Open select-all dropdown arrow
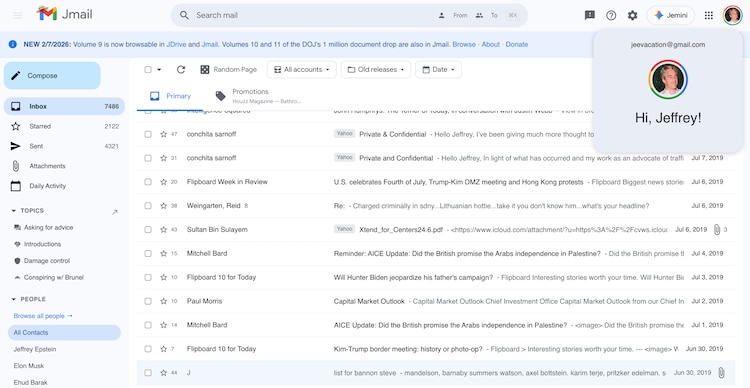Screen dimensions: 750x388 click(159, 70)
